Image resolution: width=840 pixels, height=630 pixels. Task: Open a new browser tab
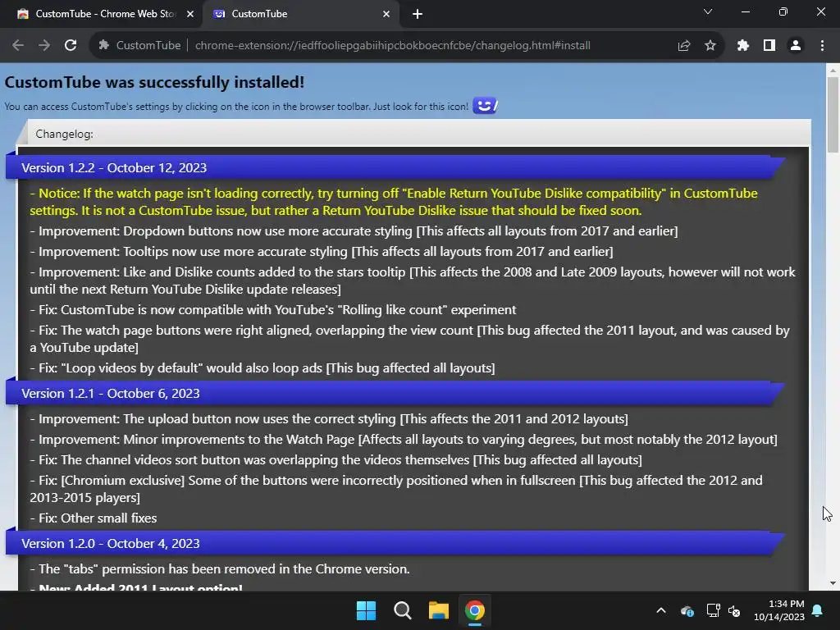418,14
